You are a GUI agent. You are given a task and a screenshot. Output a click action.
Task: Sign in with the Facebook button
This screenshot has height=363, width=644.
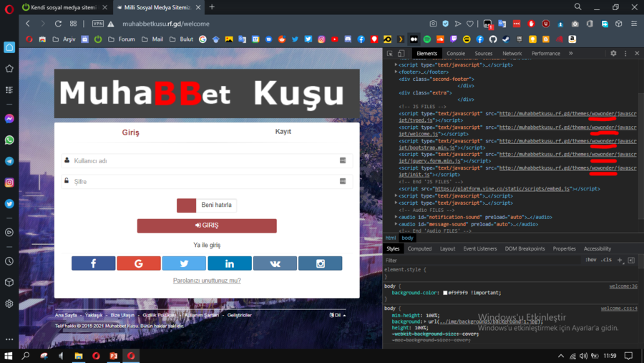pyautogui.click(x=93, y=263)
